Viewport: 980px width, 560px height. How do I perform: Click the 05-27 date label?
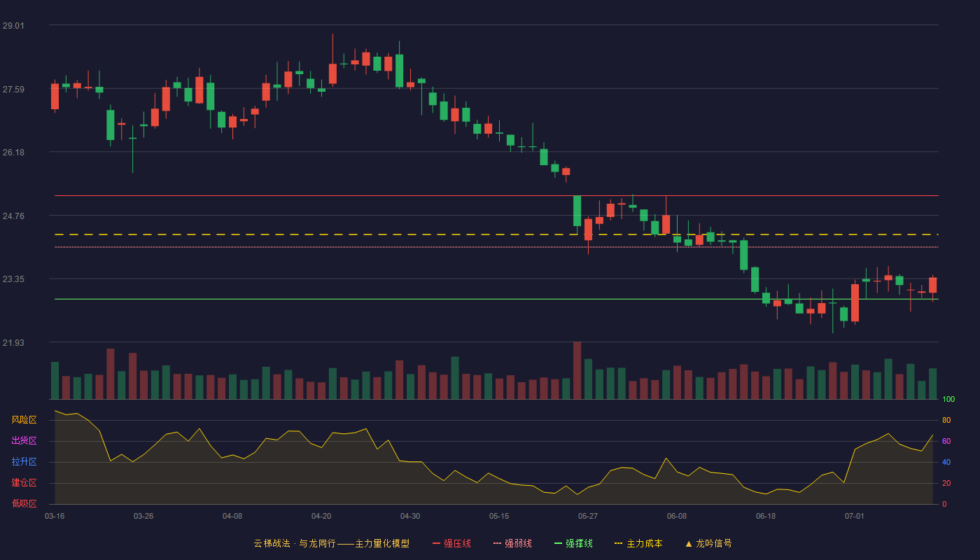tap(588, 516)
